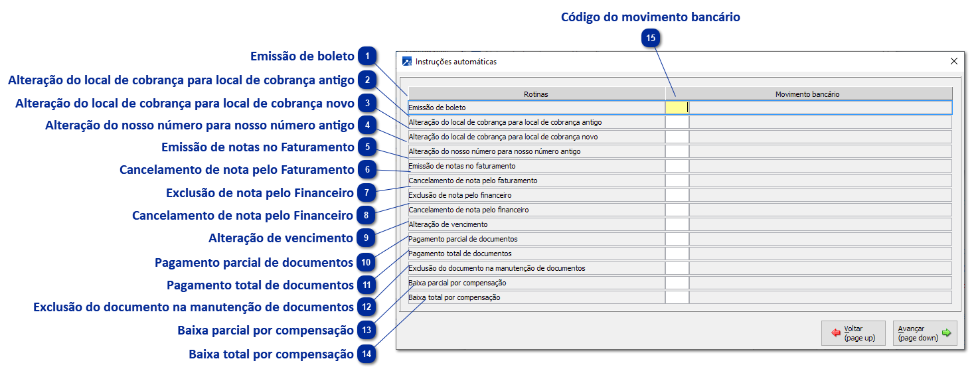Click the numbered callout badge 1
This screenshot has height=373, width=980.
coord(367,56)
